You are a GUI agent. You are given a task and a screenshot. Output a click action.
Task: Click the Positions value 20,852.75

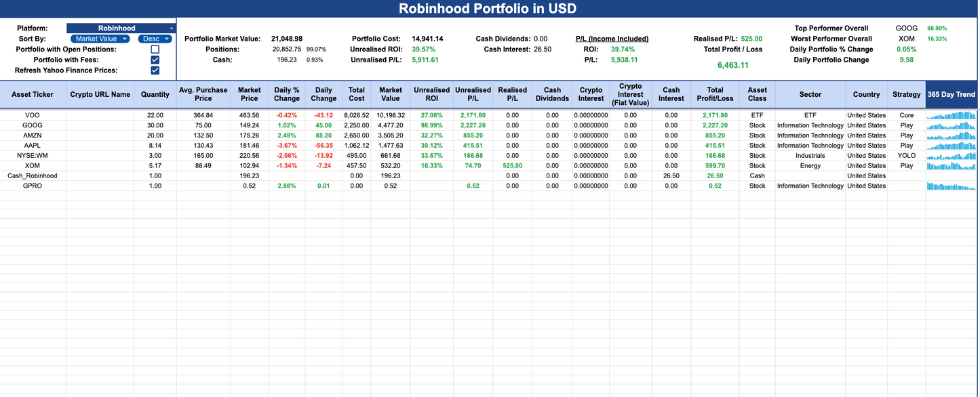coord(287,49)
